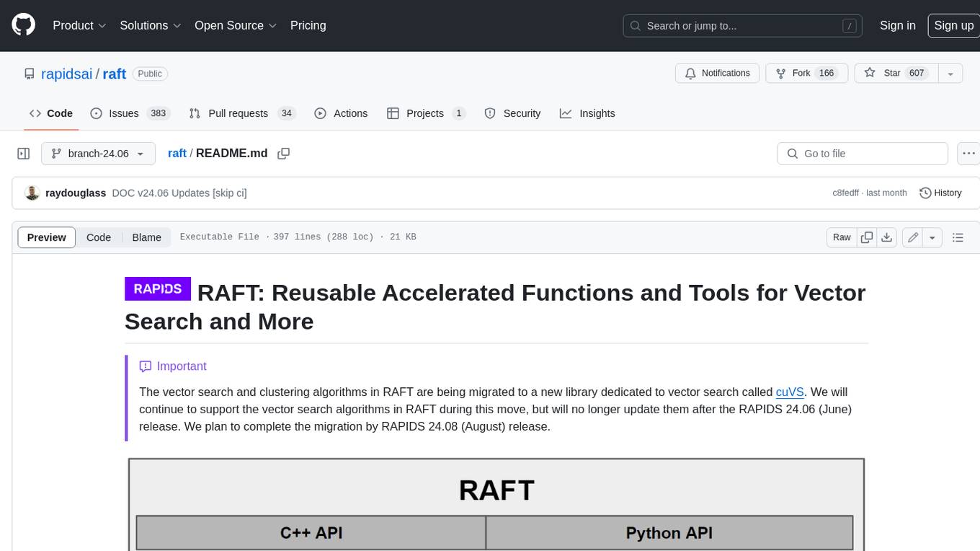Screen dimensions: 980x551
Task: Switch to Preview view
Action: 47,237
